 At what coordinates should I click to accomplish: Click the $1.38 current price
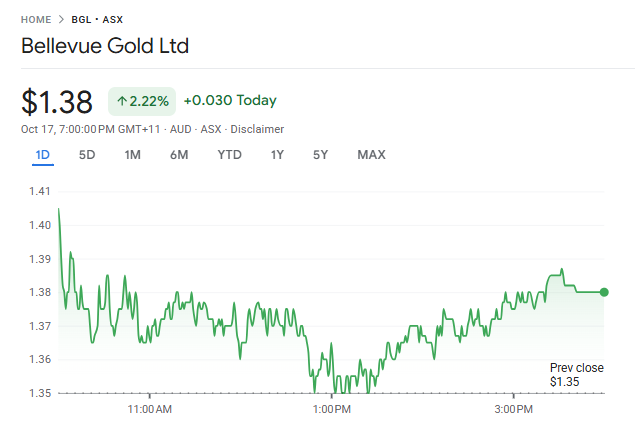tap(57, 101)
